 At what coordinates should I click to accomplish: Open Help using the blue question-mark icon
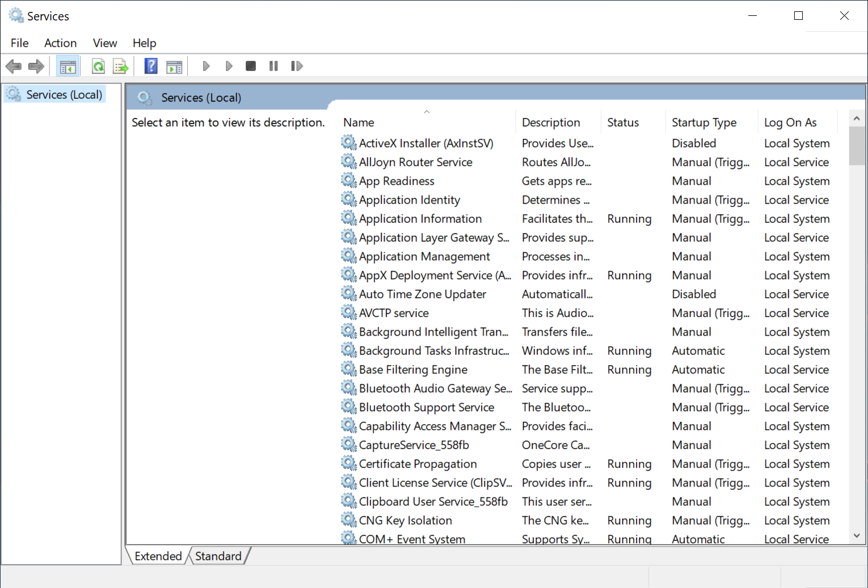coord(151,66)
